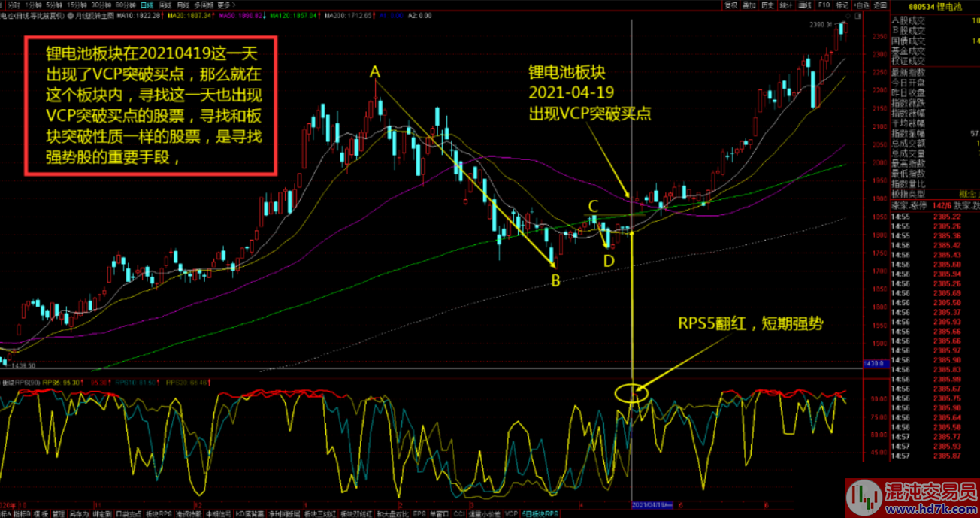Switch chart to 日线 daily period
Image resolution: width=980 pixels, height=518 pixels.
point(147,5)
